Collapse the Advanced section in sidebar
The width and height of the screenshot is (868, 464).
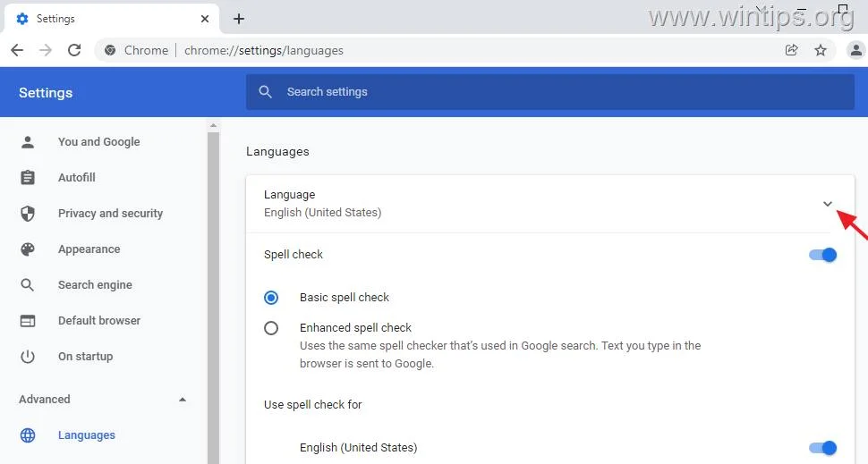[183, 400]
